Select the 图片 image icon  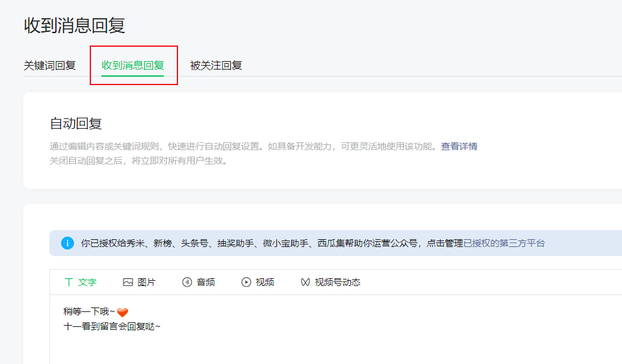tap(128, 282)
